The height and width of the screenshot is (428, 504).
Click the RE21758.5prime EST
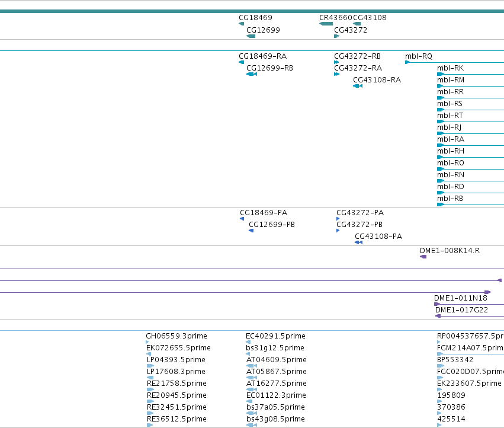176,384
